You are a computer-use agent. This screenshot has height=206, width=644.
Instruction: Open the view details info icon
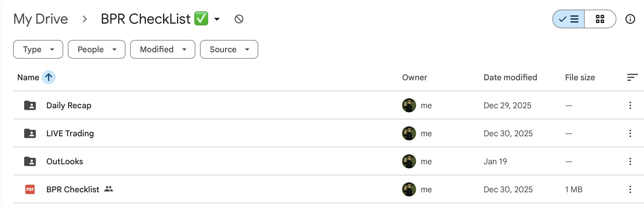coord(630,19)
